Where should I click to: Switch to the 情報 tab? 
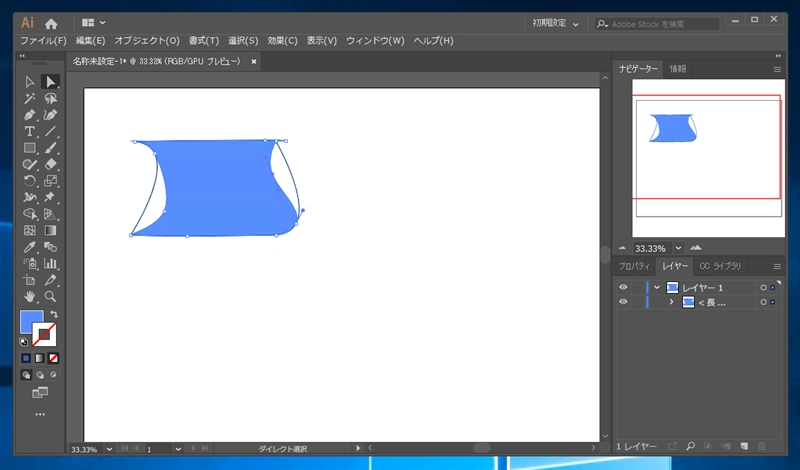click(678, 69)
